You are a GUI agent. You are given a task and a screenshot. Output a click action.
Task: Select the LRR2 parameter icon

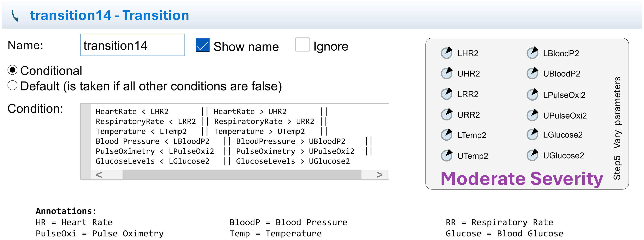click(446, 94)
